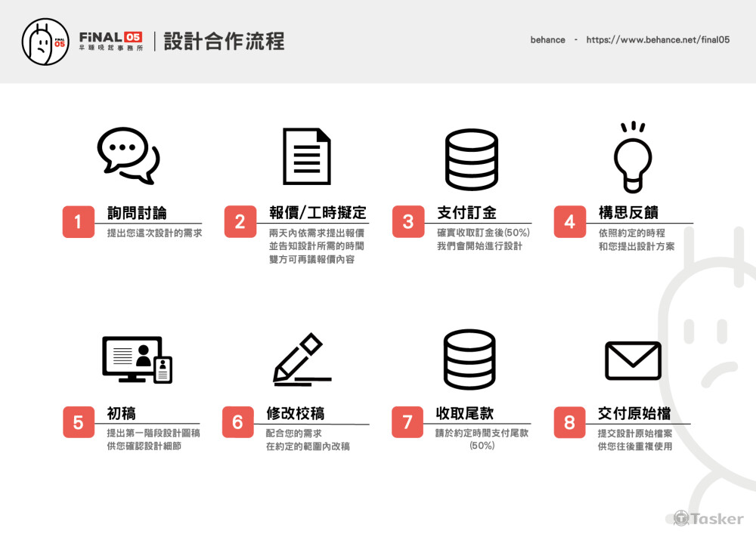
Task: Select the red number 6 badge
Action: tap(237, 422)
